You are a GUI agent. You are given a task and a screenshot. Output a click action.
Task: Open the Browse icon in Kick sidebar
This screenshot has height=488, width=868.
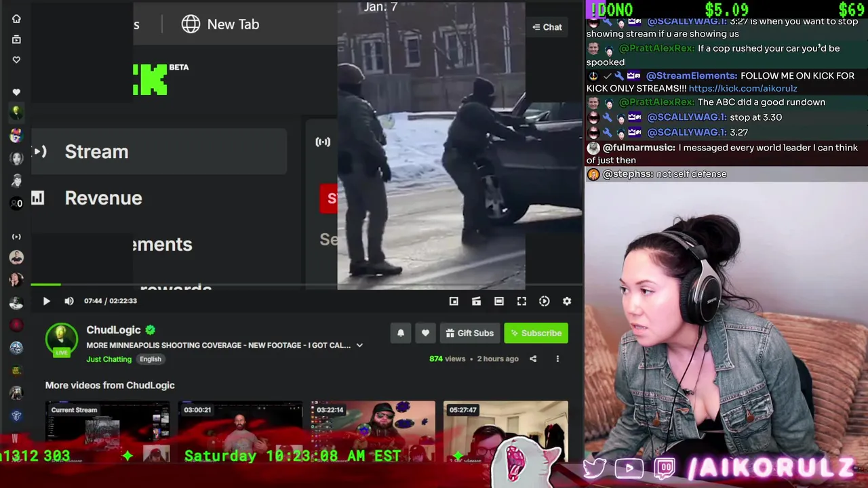(16, 39)
